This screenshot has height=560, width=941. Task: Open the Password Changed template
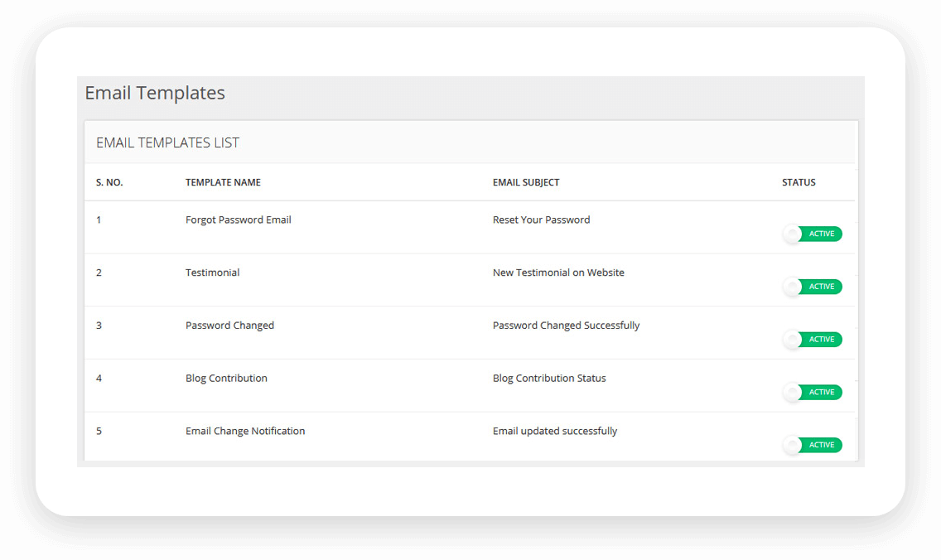pyautogui.click(x=229, y=325)
